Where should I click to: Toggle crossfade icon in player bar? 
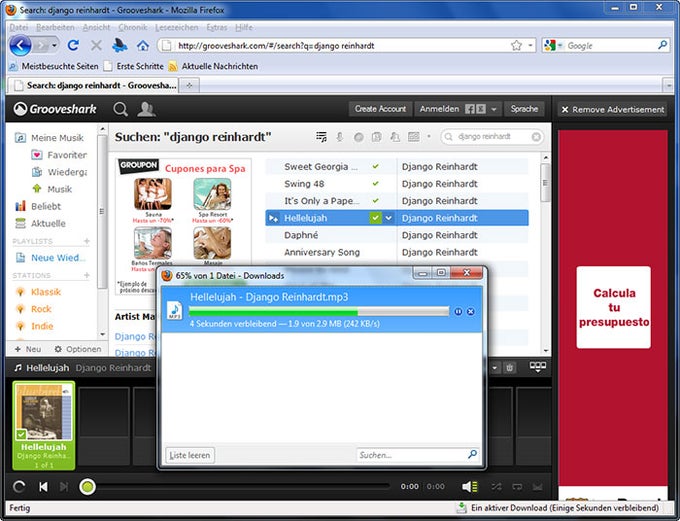click(x=537, y=487)
